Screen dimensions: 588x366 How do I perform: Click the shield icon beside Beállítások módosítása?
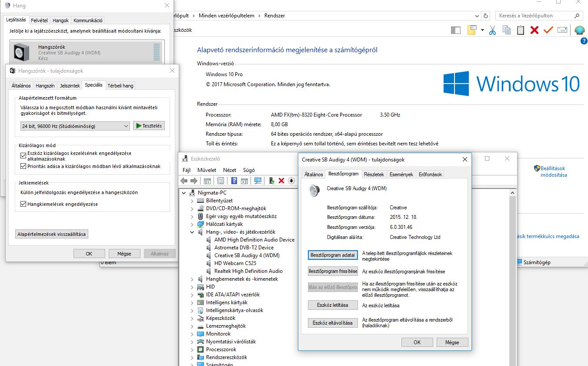(537, 168)
